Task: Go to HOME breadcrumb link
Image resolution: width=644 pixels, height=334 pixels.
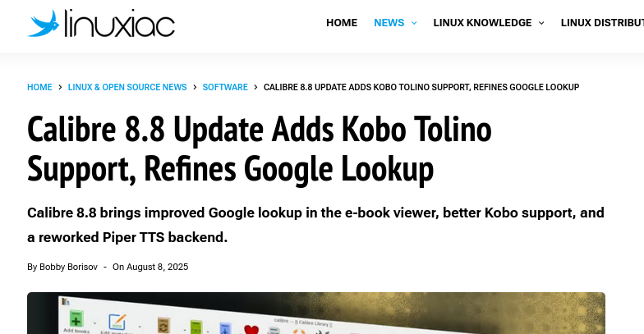Action: tap(39, 87)
